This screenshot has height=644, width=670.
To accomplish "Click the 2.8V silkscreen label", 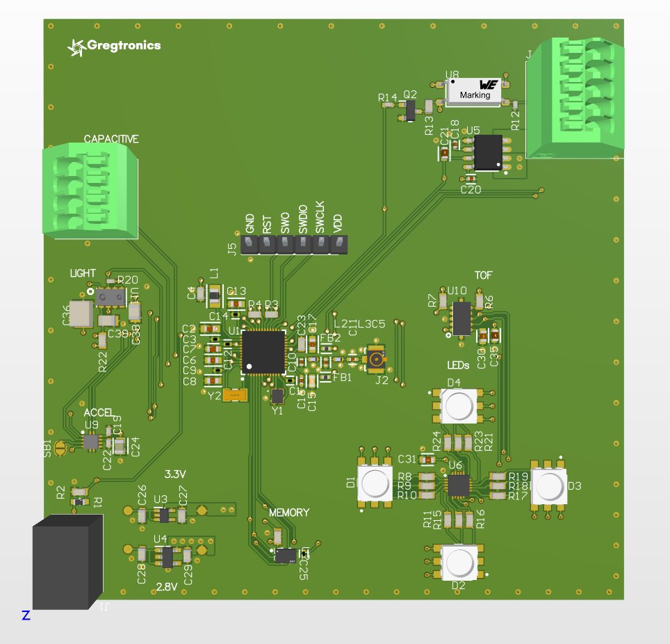I will [167, 587].
